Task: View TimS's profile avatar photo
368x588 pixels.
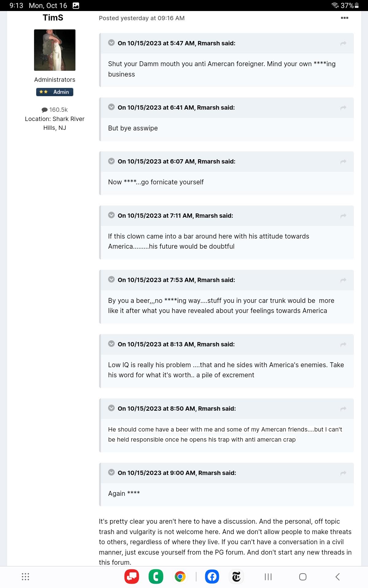Action: pos(55,50)
